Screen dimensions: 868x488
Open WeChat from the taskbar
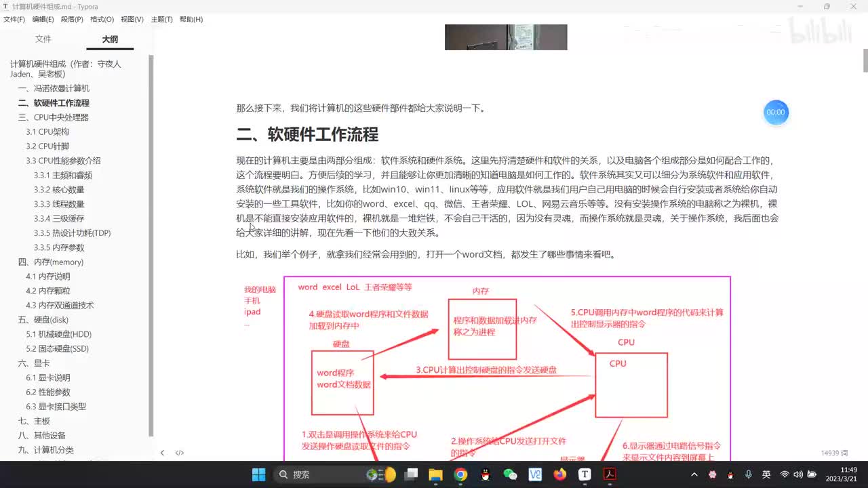(x=510, y=474)
